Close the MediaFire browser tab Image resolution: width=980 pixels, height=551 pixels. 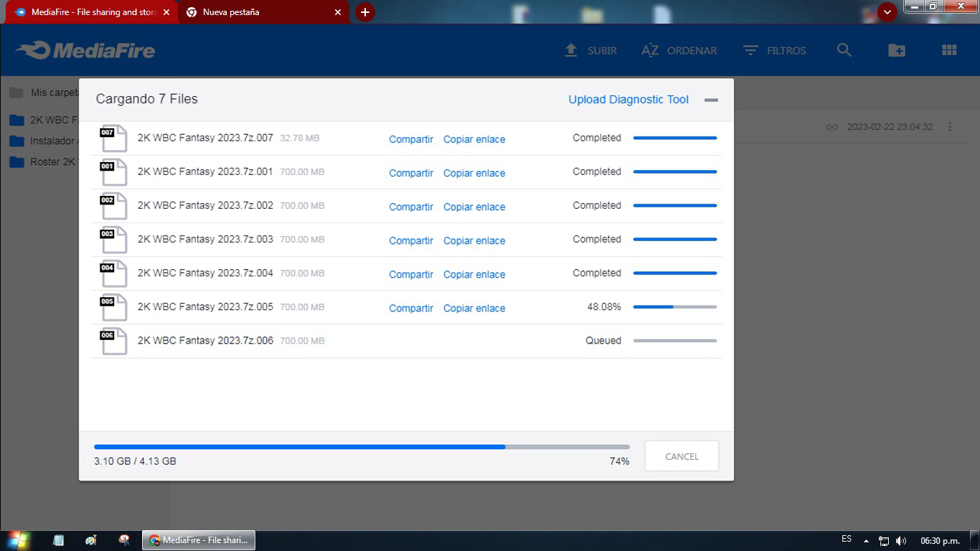click(166, 12)
